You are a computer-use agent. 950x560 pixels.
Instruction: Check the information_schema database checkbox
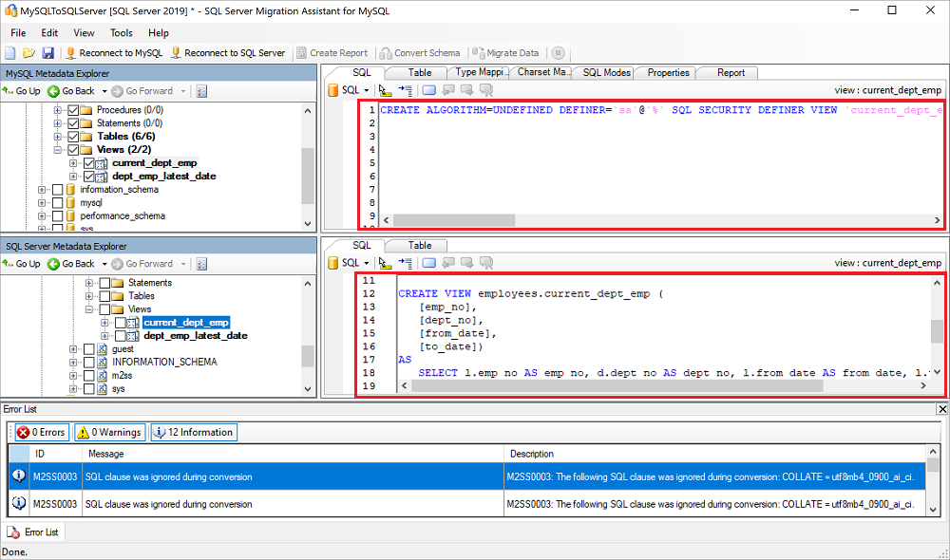(x=58, y=190)
